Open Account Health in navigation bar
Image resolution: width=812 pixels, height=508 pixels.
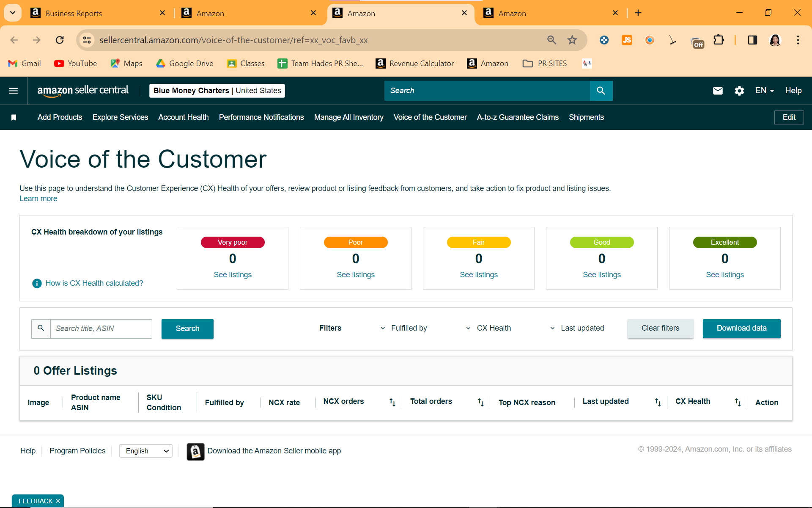point(184,117)
